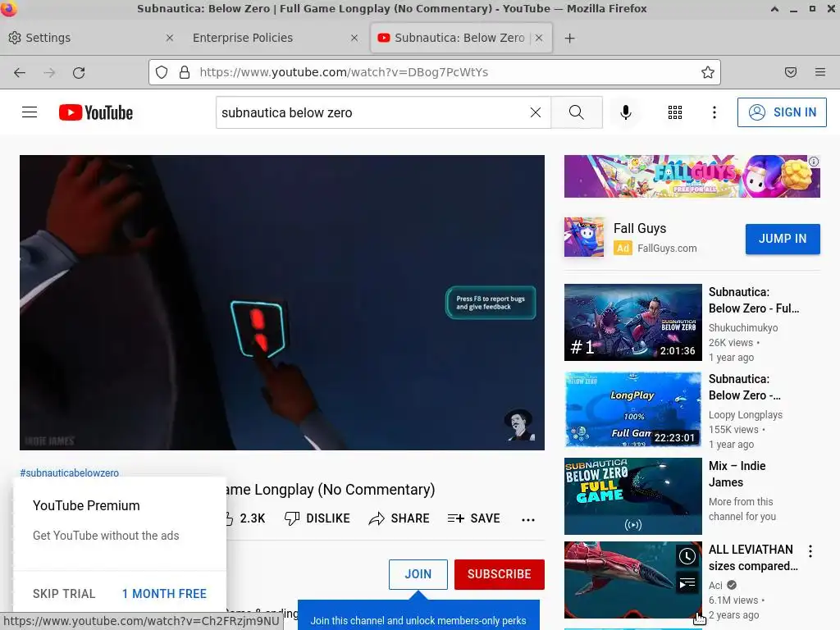Open YouTube apps grid
840x630 pixels.
675,112
